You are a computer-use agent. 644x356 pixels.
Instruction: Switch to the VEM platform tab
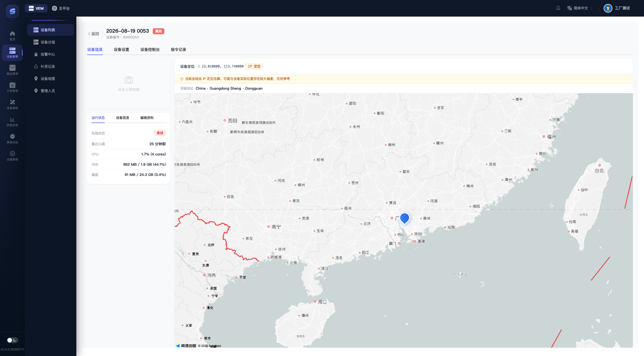[36, 8]
